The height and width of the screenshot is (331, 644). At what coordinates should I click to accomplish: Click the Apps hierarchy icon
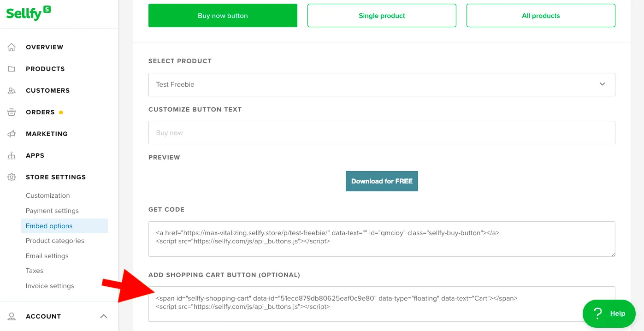point(12,155)
